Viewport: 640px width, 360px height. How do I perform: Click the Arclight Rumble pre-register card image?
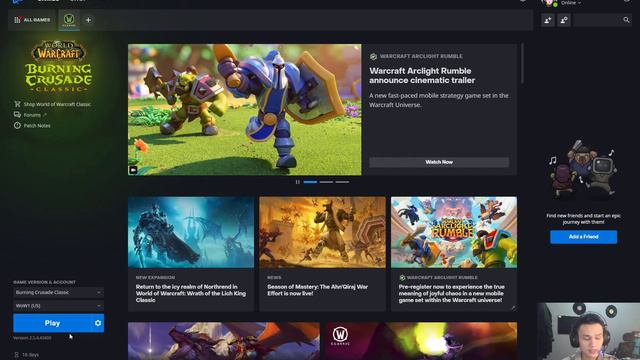454,232
